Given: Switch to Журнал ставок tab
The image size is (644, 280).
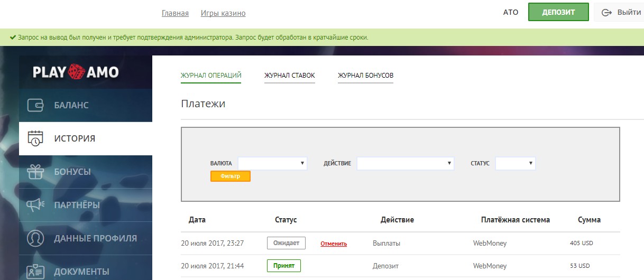Looking at the screenshot, I should (290, 76).
